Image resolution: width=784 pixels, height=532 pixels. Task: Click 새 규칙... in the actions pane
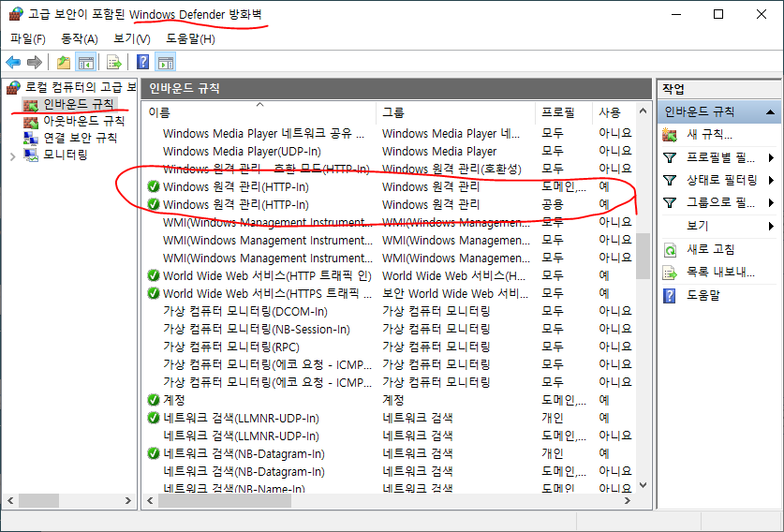[x=709, y=135]
